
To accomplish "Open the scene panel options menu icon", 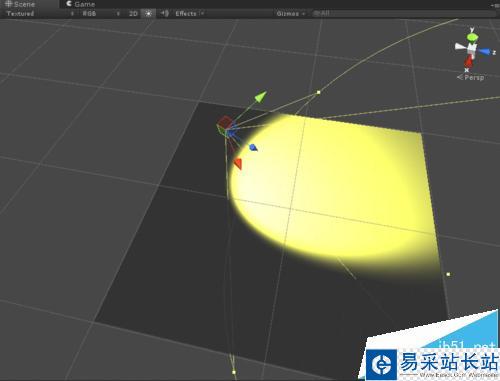I will coord(495,5).
